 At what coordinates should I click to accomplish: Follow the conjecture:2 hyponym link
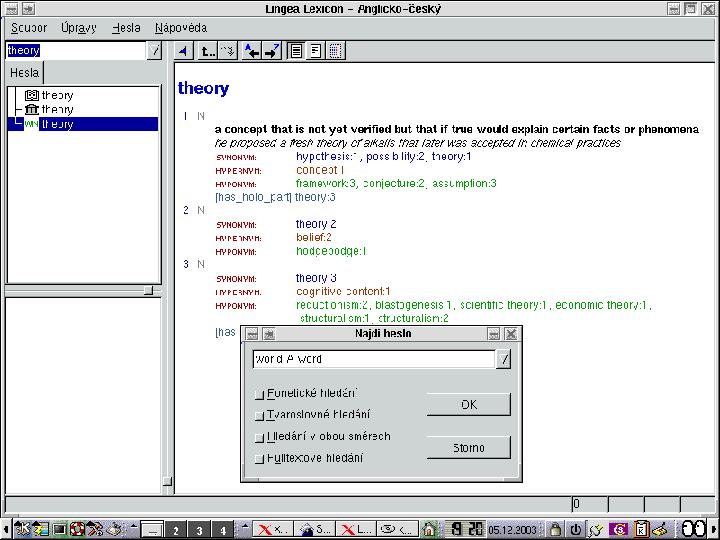[394, 184]
